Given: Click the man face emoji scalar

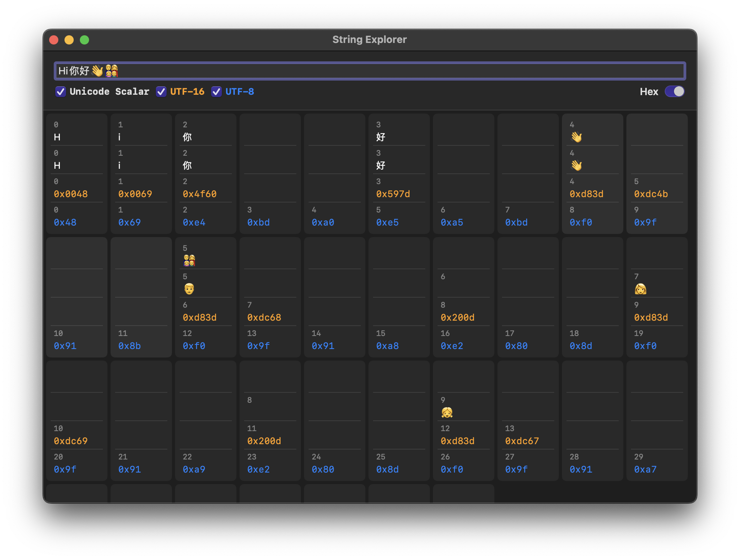Looking at the screenshot, I should click(189, 289).
